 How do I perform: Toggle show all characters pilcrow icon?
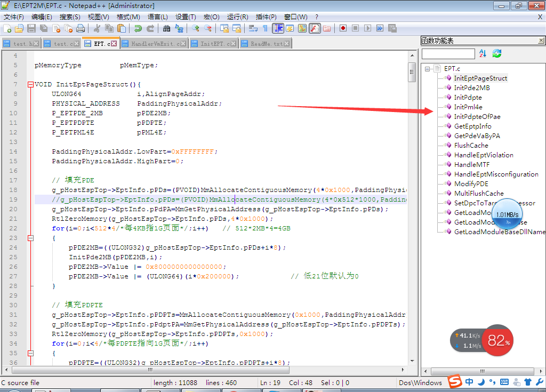tap(266, 29)
